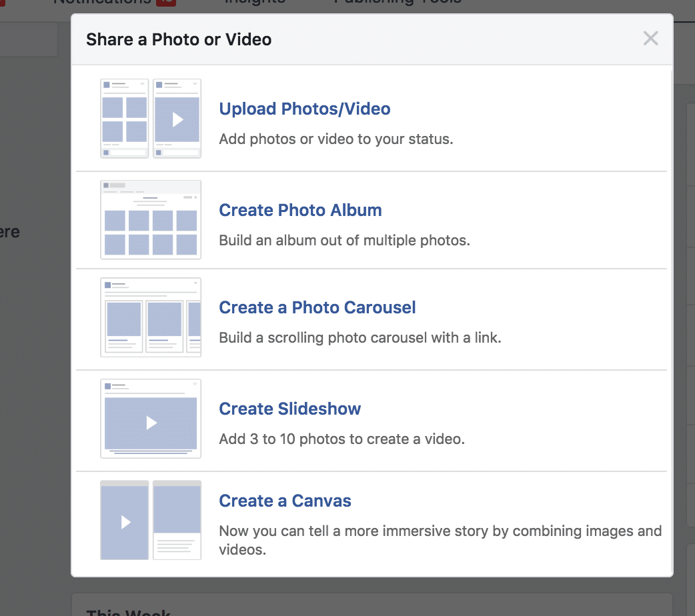Click the video post illustration with play arrow
Screen dimensions: 695x616
(177, 118)
